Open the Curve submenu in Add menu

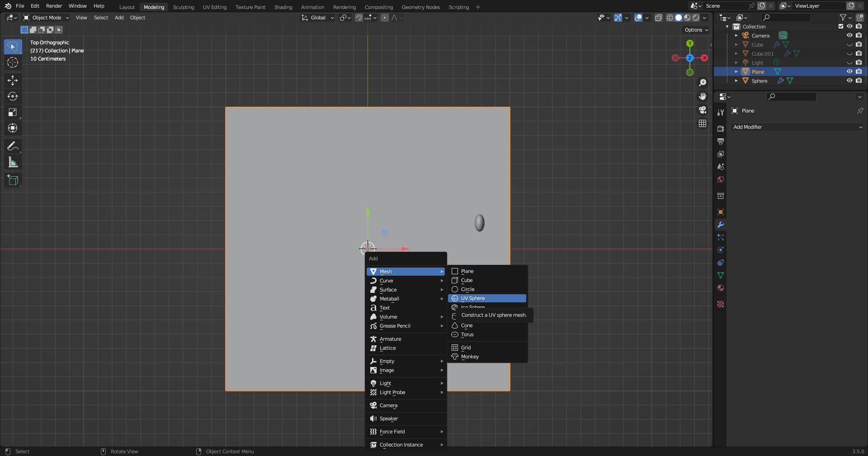[x=406, y=281]
